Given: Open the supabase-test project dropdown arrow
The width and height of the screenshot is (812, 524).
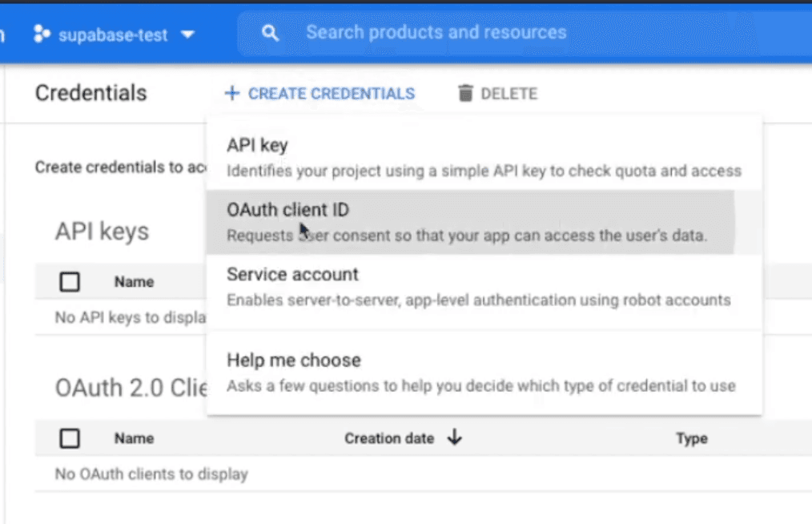Looking at the screenshot, I should pyautogui.click(x=188, y=35).
